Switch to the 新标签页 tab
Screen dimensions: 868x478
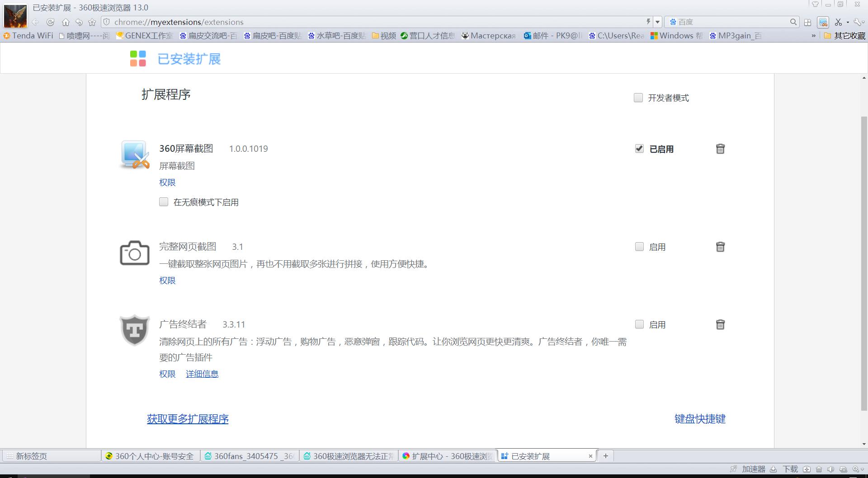click(x=52, y=456)
